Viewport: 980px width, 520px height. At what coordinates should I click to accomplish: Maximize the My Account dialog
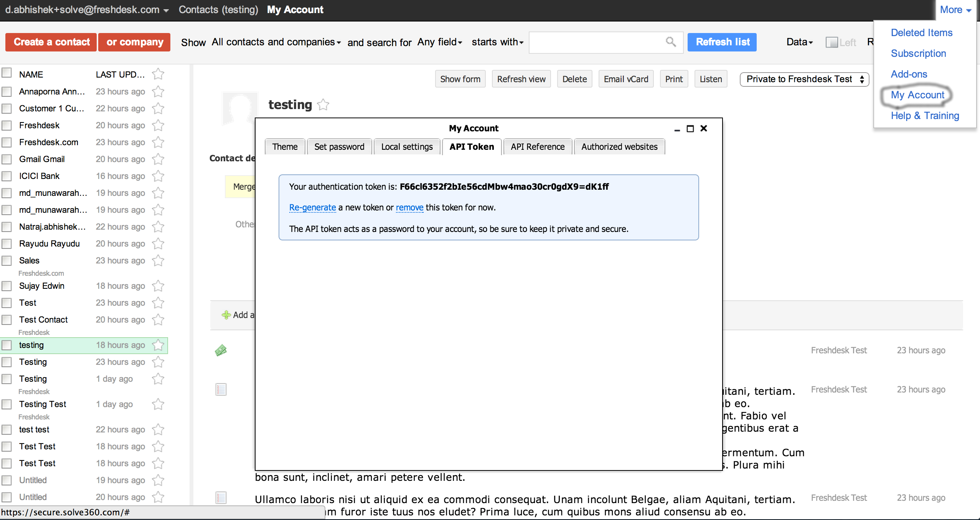(690, 129)
